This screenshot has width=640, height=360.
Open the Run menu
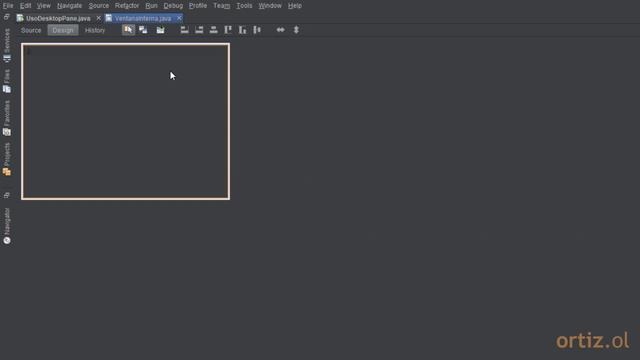pos(151,6)
